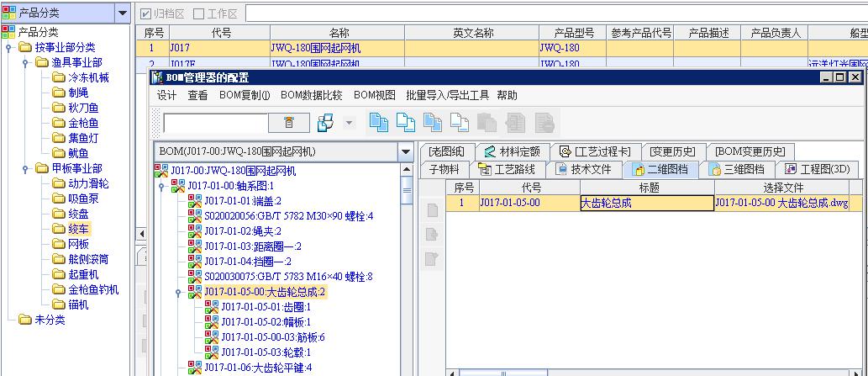Open the 产品分类 combo box dropdown arrow
This screenshot has height=376, width=868.
click(123, 13)
